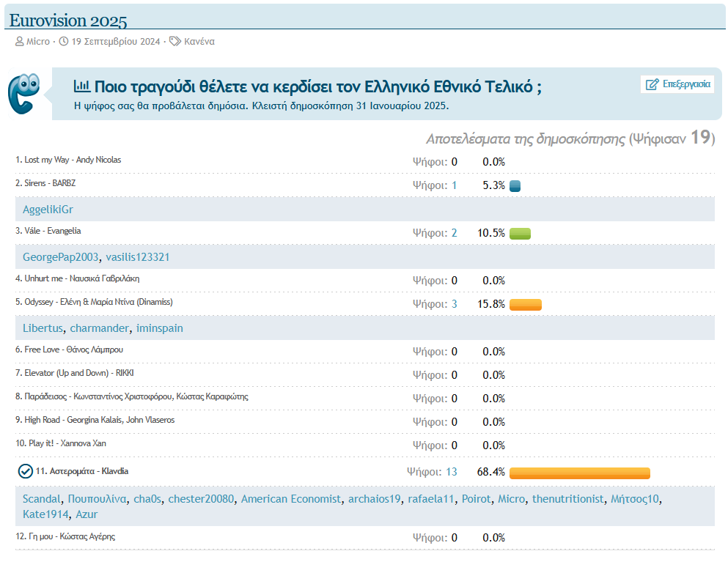Image resolution: width=728 pixels, height=562 pixels.
Task: Open voter charmander's profile
Action: point(100,328)
